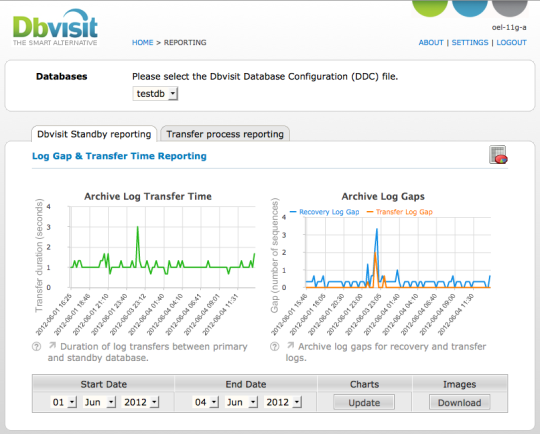The image size is (540, 434).
Task: Click the blue peak in Log Gaps chart
Action: (x=377, y=230)
